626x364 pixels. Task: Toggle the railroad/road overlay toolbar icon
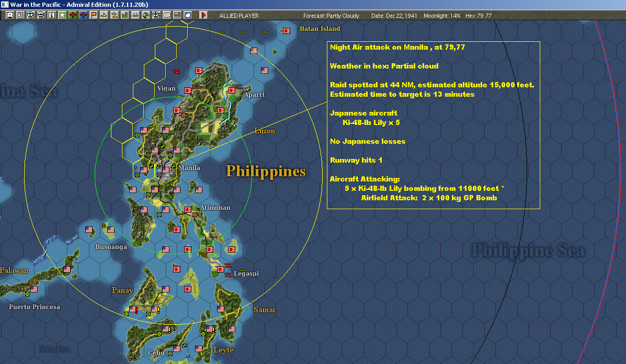pyautogui.click(x=177, y=15)
